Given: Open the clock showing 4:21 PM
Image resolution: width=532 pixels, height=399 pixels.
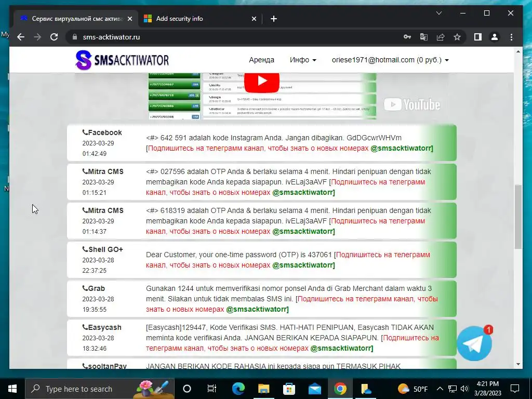Looking at the screenshot, I should [x=487, y=389].
